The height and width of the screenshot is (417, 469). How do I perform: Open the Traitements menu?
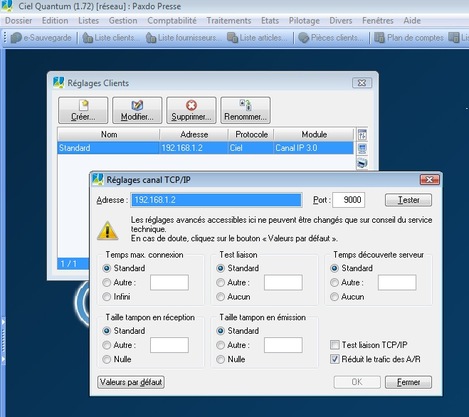[x=229, y=21]
